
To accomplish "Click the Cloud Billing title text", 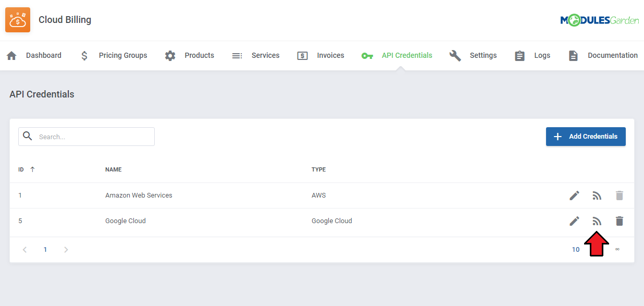I will coord(65,20).
